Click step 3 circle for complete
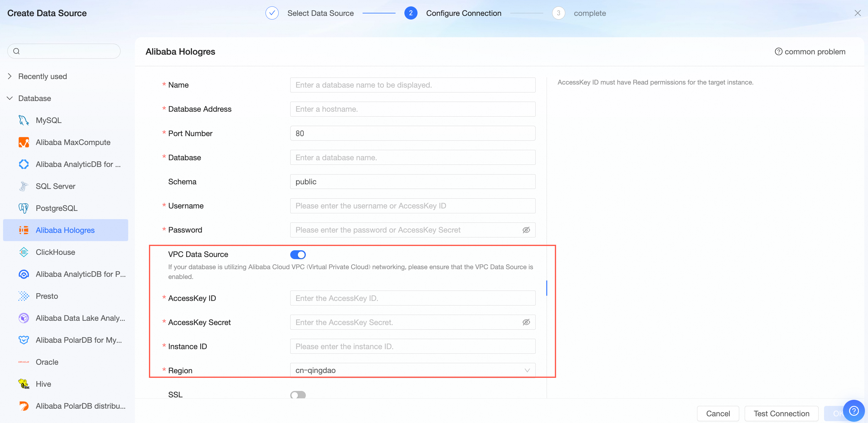The width and height of the screenshot is (868, 423). (x=558, y=13)
